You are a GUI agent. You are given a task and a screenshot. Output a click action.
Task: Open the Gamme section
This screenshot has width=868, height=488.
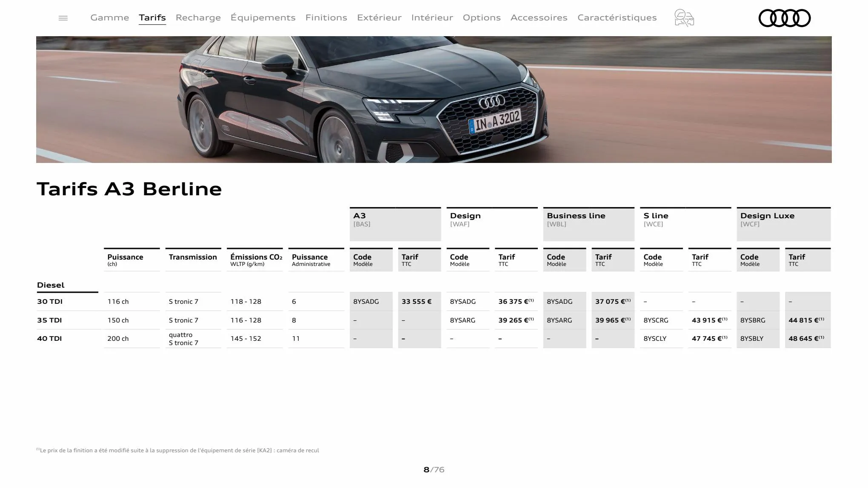pos(110,17)
